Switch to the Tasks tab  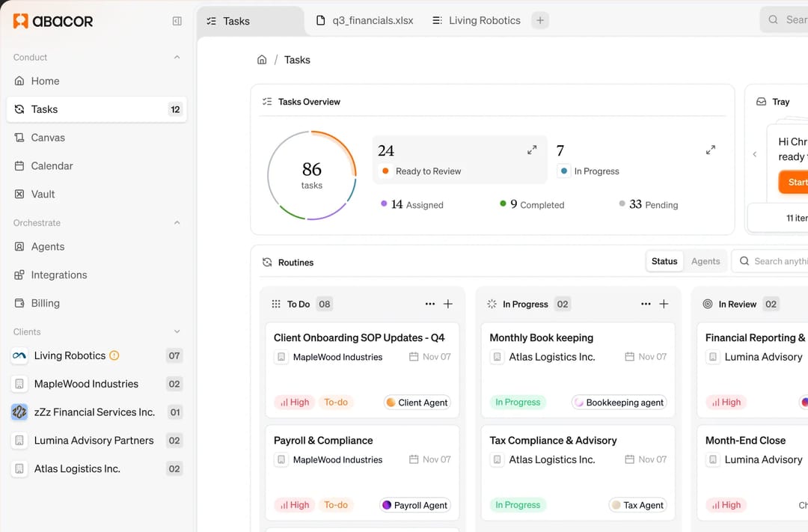(251, 21)
